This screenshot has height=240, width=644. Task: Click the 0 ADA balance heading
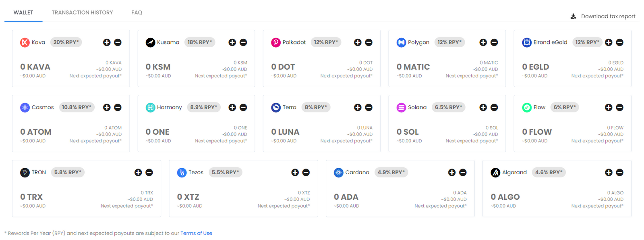click(x=346, y=197)
